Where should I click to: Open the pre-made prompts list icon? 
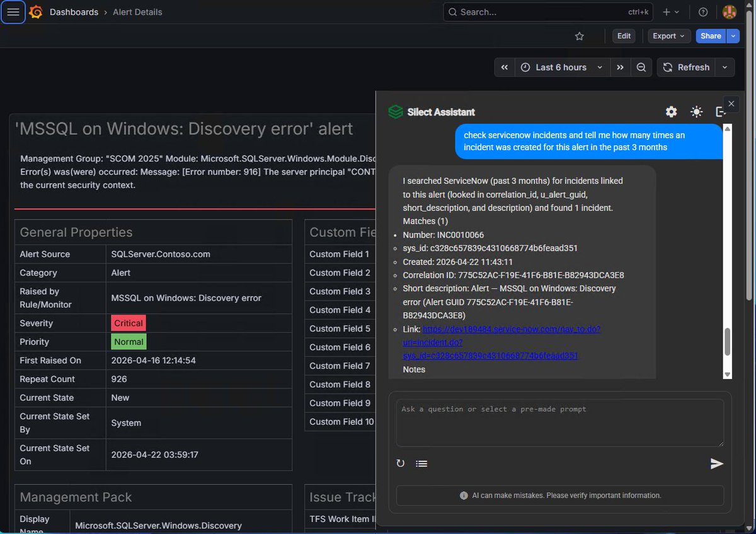(x=421, y=463)
